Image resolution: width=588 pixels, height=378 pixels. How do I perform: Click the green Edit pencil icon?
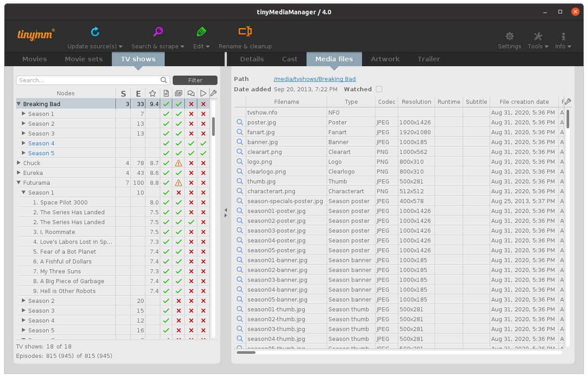201,32
